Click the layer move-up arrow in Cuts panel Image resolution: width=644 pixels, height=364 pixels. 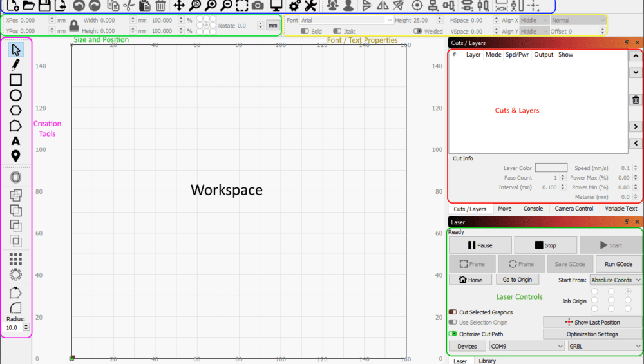pyautogui.click(x=636, y=56)
